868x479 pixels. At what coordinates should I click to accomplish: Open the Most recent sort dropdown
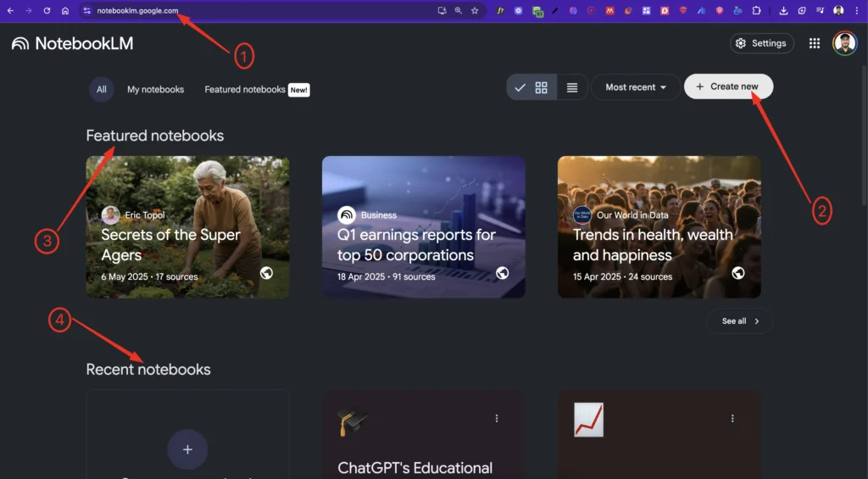[x=636, y=87]
